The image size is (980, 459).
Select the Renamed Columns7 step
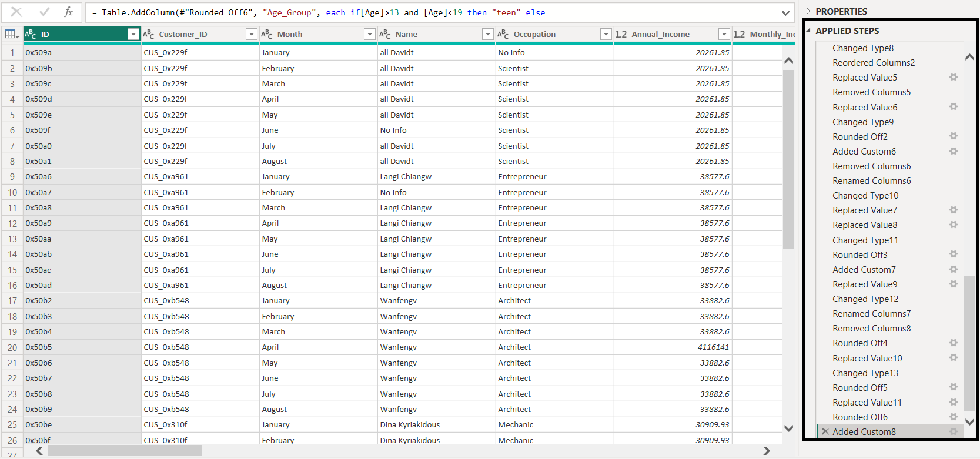[872, 314]
